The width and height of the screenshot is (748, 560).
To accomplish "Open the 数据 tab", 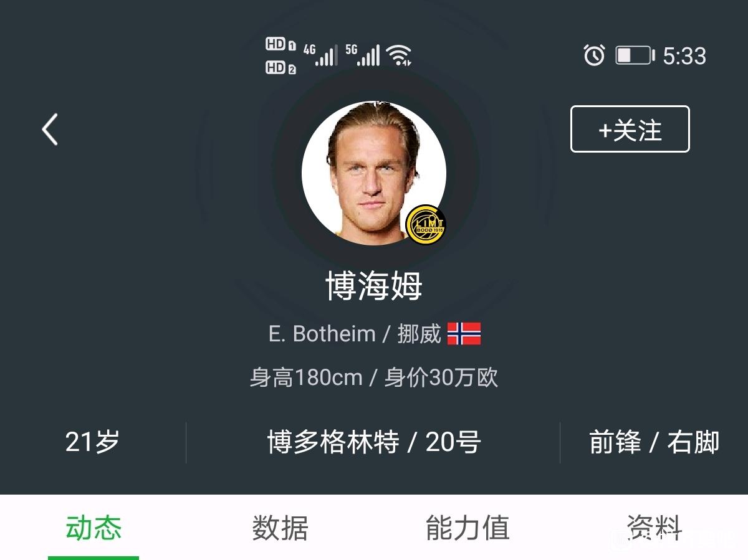I will click(x=280, y=528).
